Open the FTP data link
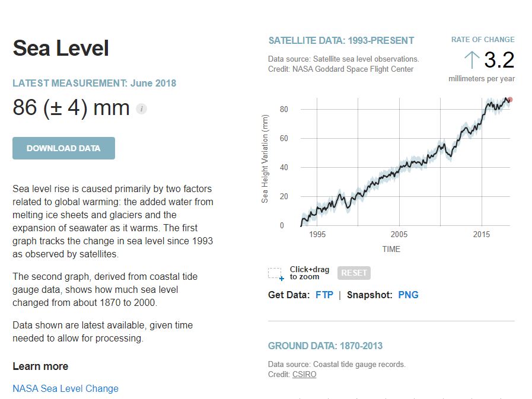The width and height of the screenshot is (532, 399). [x=324, y=295]
